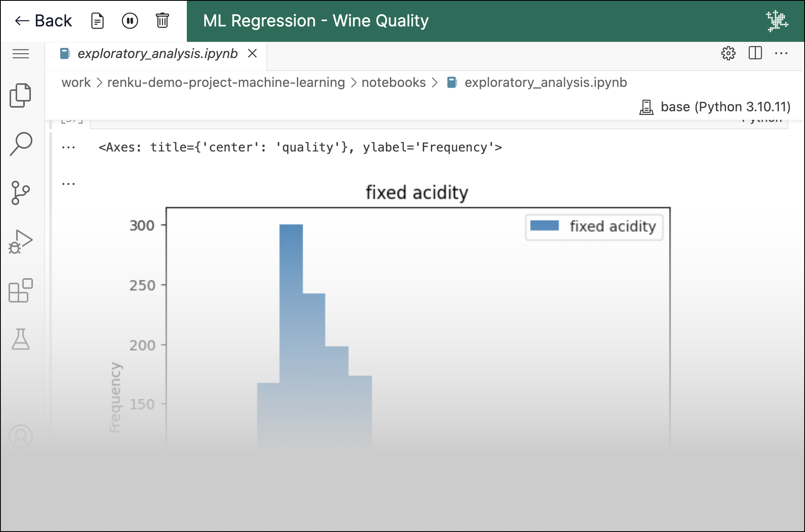The image size is (805, 532).
Task: Split the editor with layout icon
Action: [755, 53]
